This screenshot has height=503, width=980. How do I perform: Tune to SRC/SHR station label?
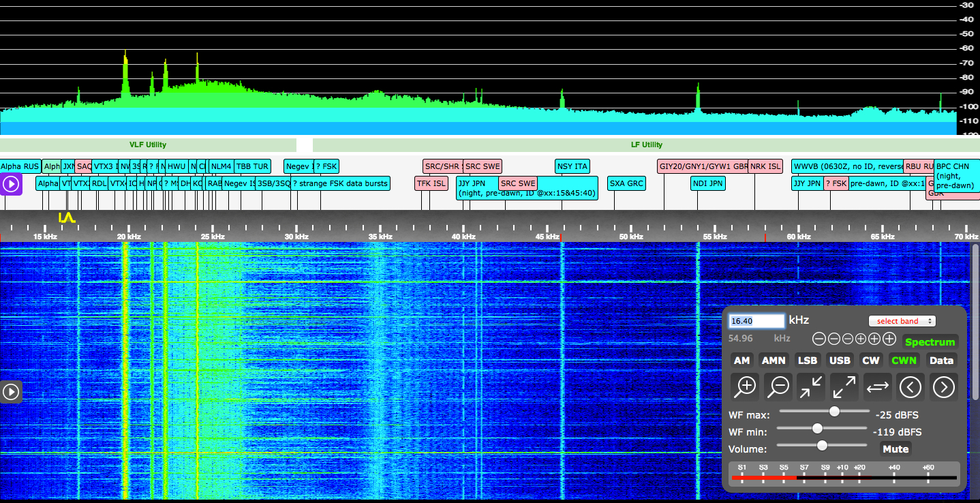[x=443, y=166]
